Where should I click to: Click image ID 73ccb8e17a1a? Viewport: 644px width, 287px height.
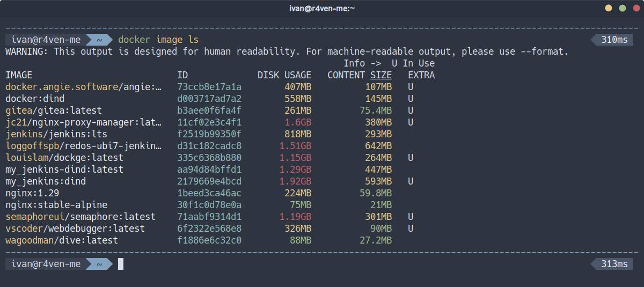coord(209,87)
